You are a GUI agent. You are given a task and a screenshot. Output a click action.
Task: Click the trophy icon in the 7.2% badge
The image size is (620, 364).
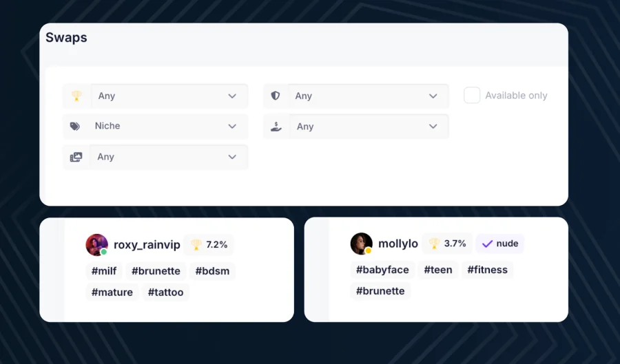(x=196, y=244)
